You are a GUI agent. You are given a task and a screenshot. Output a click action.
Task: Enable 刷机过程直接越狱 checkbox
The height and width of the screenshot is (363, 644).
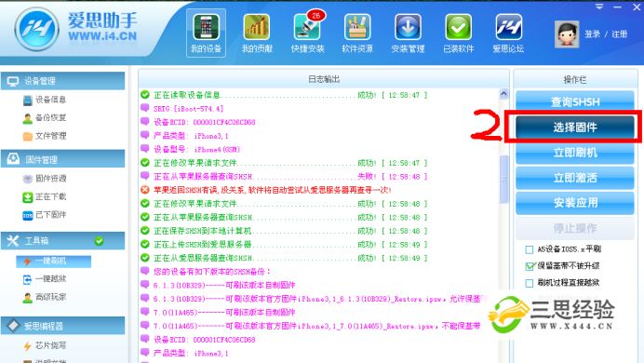530,283
